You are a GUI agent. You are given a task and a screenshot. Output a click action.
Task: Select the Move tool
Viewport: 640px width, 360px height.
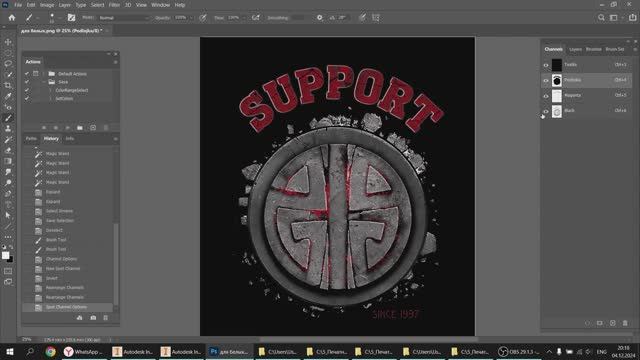tap(8, 42)
